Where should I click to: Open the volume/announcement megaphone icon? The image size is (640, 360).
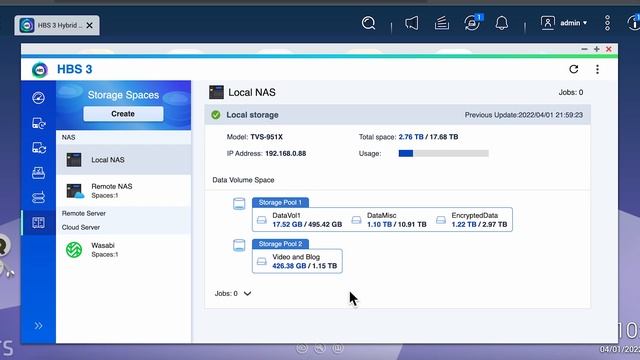pyautogui.click(x=411, y=23)
